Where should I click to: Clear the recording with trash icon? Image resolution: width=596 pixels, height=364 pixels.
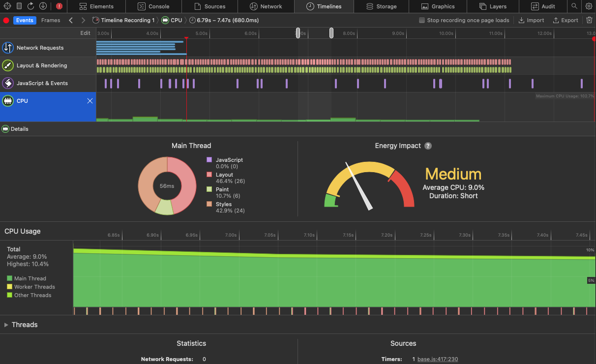(x=589, y=20)
